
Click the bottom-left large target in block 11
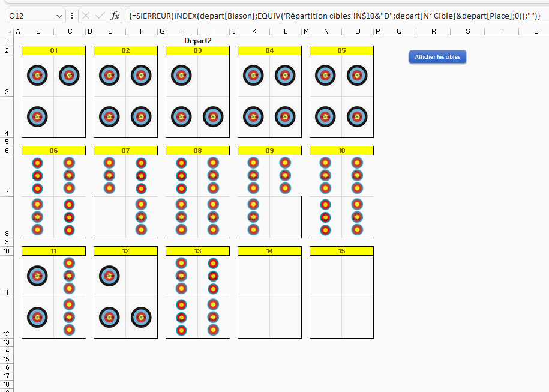(37, 317)
